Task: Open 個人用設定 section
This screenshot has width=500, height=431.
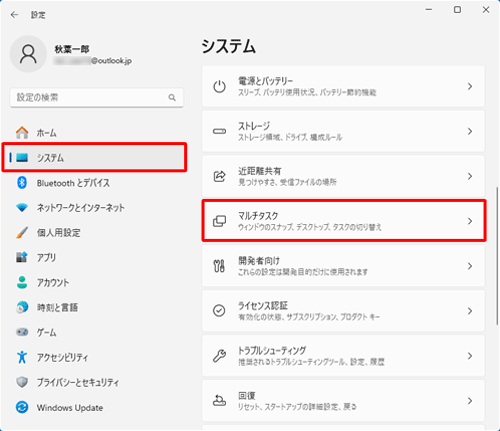Action: (97, 233)
